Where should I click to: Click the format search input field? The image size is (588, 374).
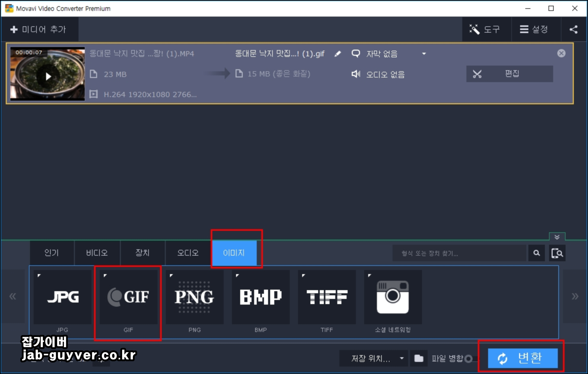pos(460,253)
